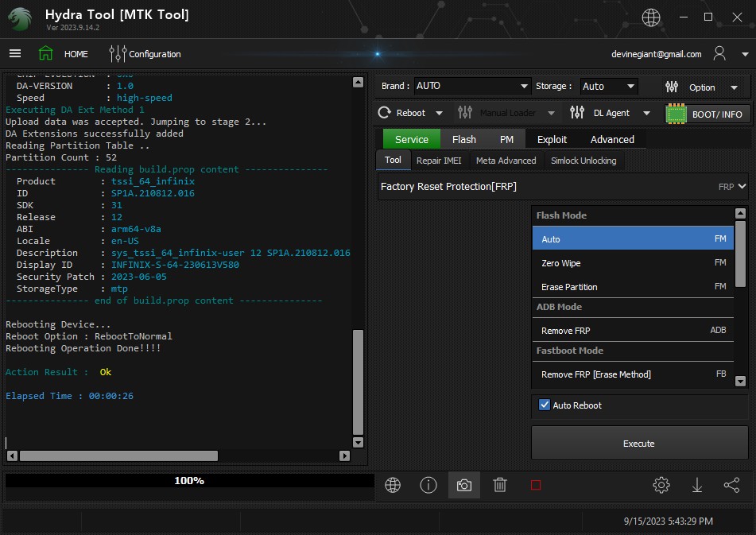Open the Brand AUTO dropdown
Screen dimensions: 756x535
472,86
